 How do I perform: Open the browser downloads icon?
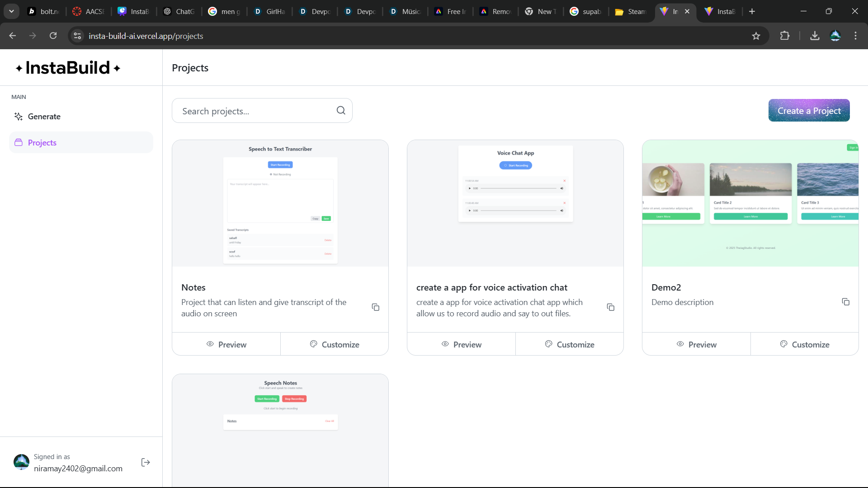point(815,36)
